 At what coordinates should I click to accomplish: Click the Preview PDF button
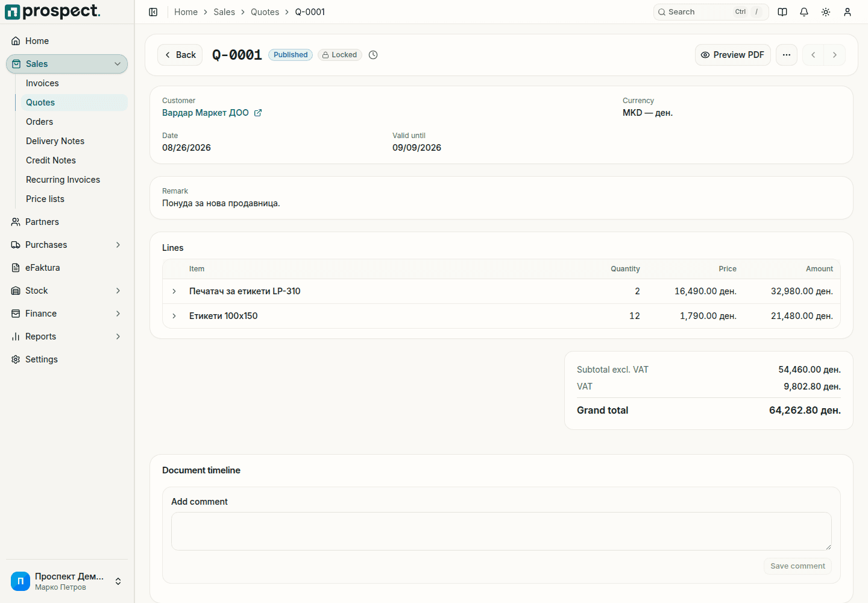point(733,55)
